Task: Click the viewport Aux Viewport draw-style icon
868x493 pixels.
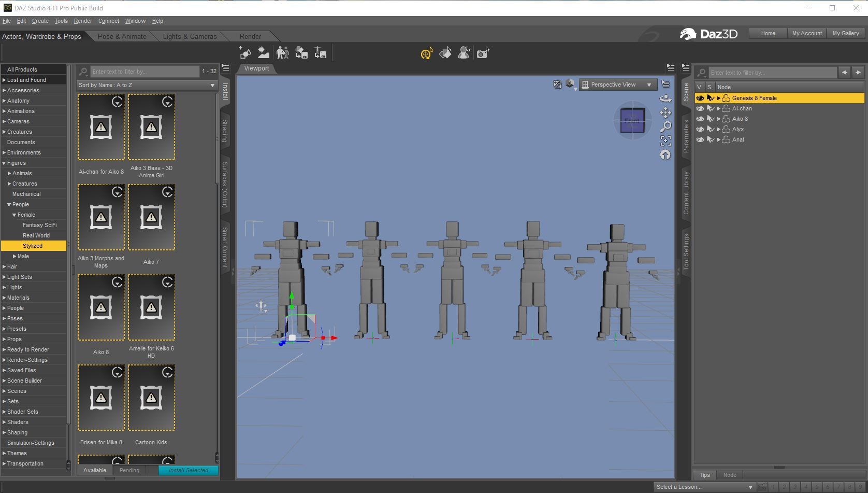Action: click(x=557, y=84)
